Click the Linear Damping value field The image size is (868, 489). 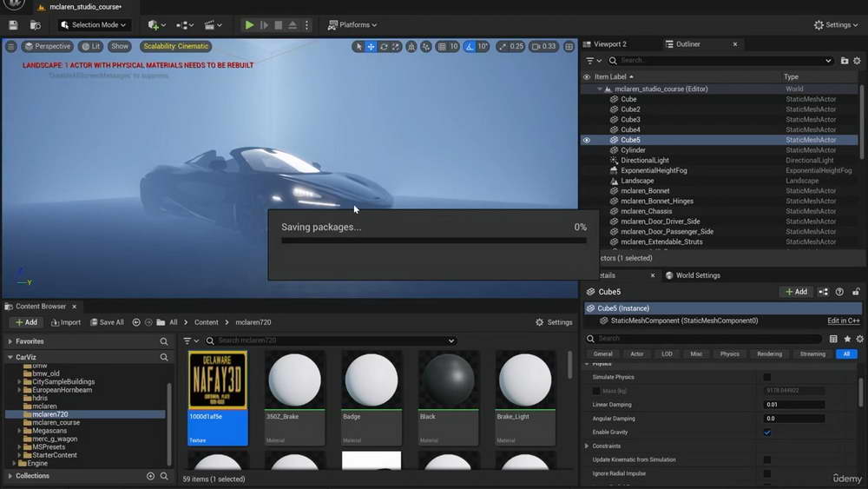(x=794, y=405)
